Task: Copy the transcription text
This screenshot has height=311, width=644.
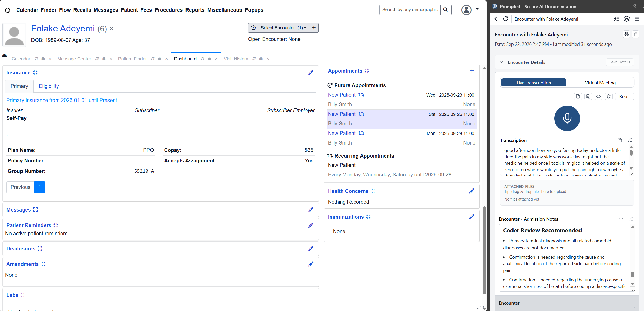Action: tap(620, 140)
